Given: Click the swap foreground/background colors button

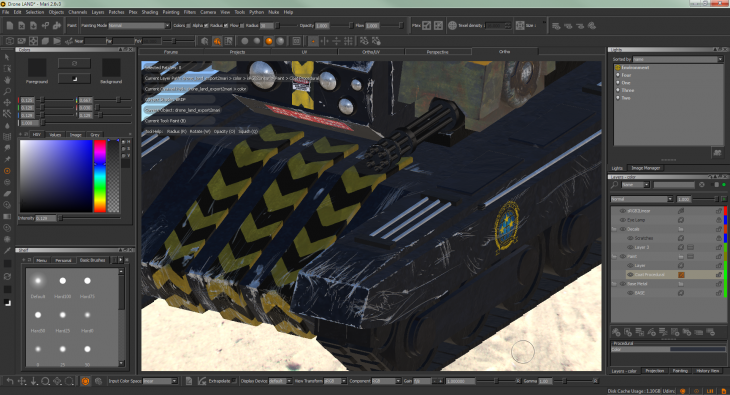Looking at the screenshot, I should coord(74,63).
